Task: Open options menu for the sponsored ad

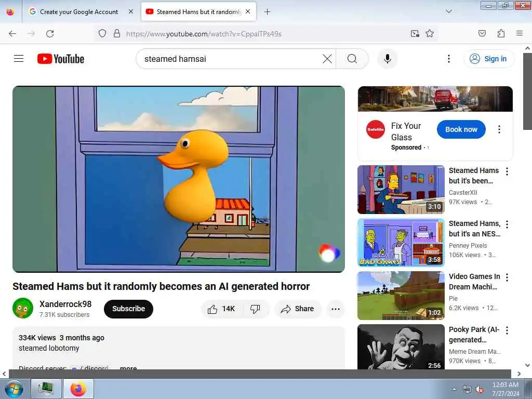Action: [x=499, y=129]
